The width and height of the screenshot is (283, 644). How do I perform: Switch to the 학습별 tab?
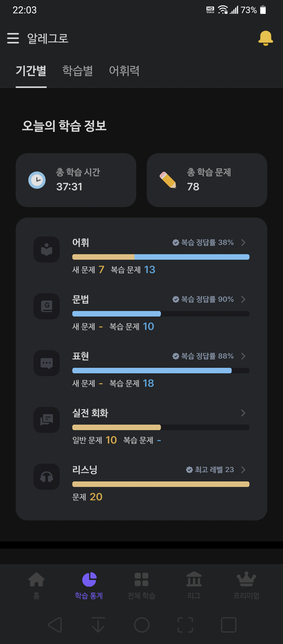pos(78,71)
